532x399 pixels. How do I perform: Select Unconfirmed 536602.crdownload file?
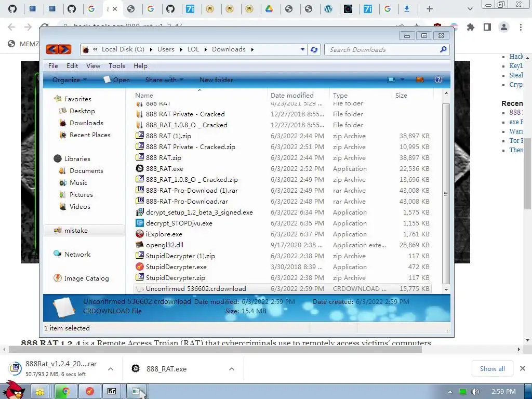coord(282,289)
